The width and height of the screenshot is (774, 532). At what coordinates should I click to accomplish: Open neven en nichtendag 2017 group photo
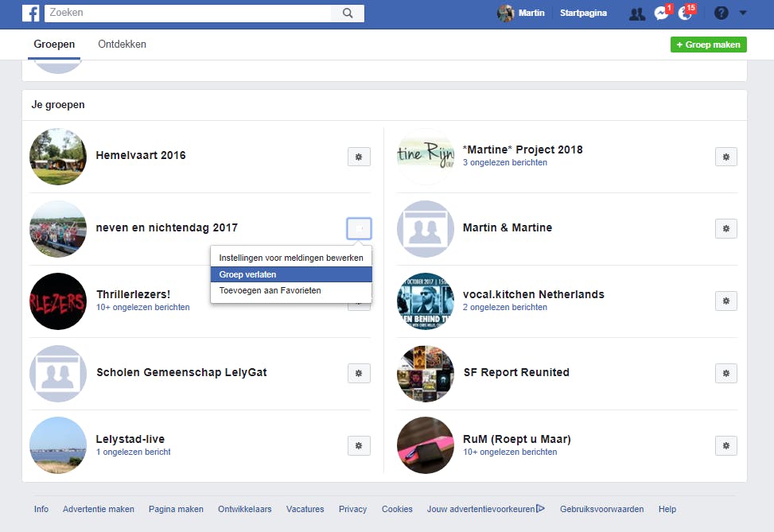[58, 229]
